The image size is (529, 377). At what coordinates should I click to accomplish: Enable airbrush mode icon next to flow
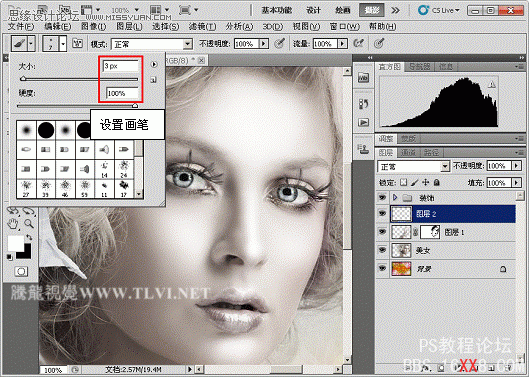tap(359, 44)
